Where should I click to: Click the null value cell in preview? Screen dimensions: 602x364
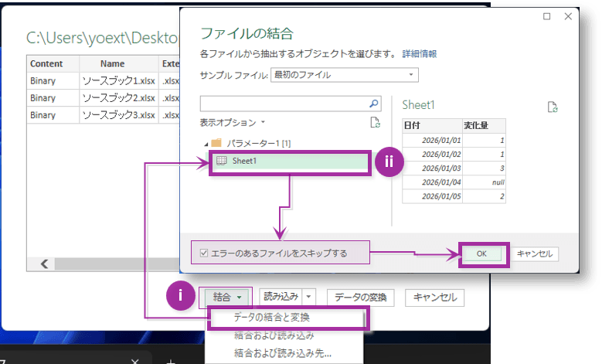tap(484, 182)
